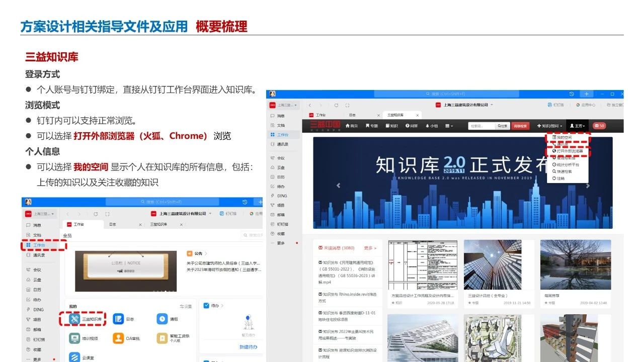Click the red 高级检索 button
The height and width of the screenshot is (362, 644).
pos(520,126)
